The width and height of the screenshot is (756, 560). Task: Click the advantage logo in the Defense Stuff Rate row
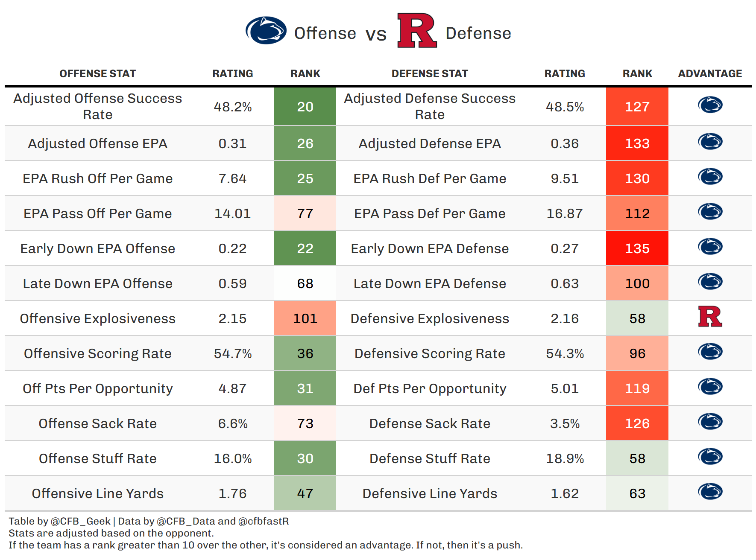710,457
